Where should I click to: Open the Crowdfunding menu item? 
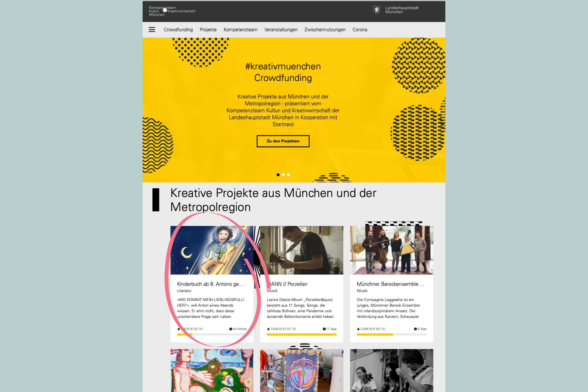coord(178,29)
